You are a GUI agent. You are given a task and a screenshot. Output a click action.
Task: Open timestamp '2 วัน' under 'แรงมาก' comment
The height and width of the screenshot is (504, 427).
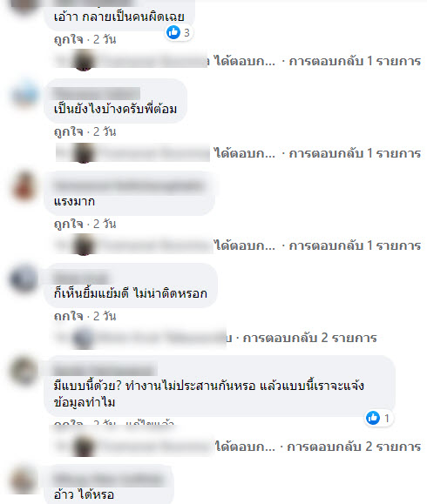105,224
